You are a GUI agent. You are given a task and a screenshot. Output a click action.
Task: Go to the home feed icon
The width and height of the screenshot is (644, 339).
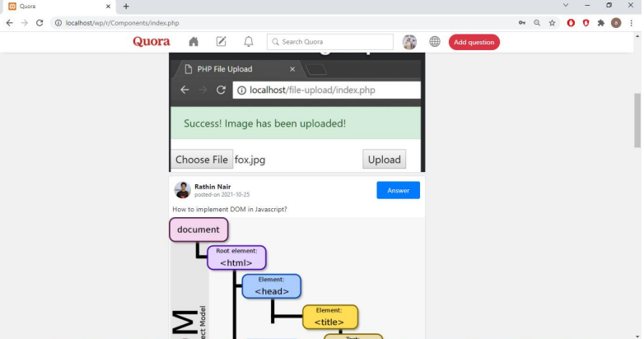[194, 41]
